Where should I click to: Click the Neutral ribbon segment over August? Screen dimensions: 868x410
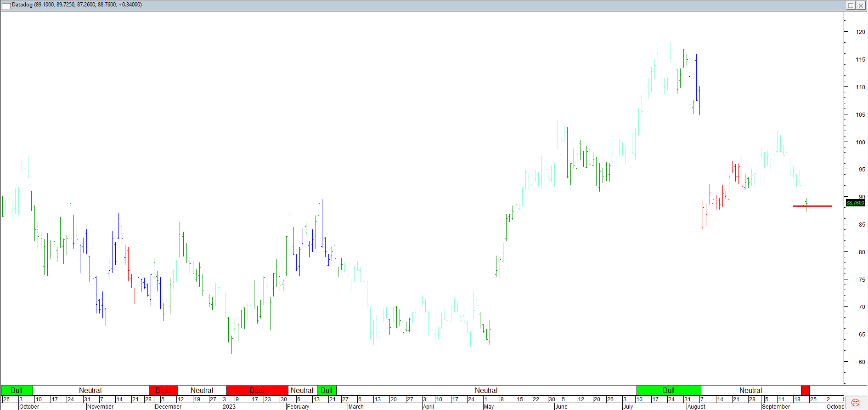(751, 390)
